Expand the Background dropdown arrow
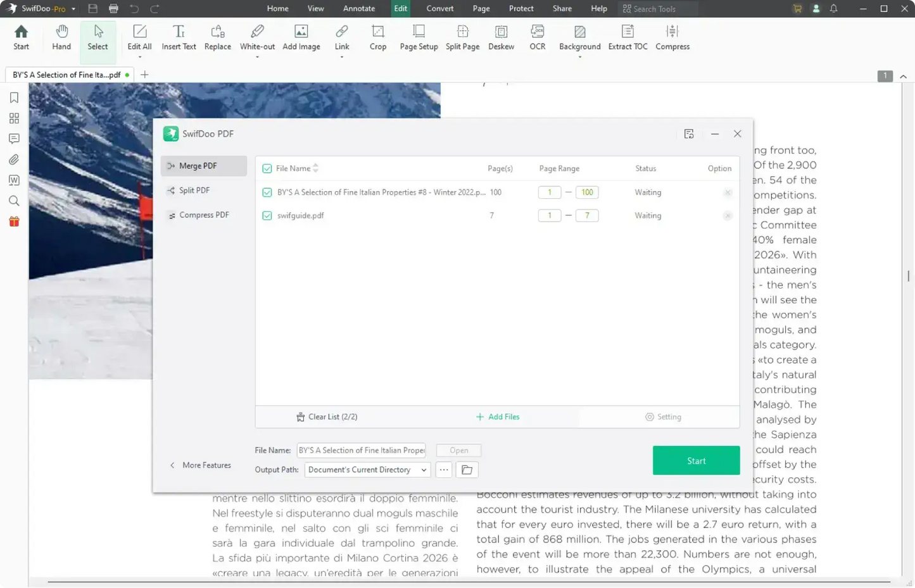Screen dimensions: 915x588 pyautogui.click(x=579, y=57)
